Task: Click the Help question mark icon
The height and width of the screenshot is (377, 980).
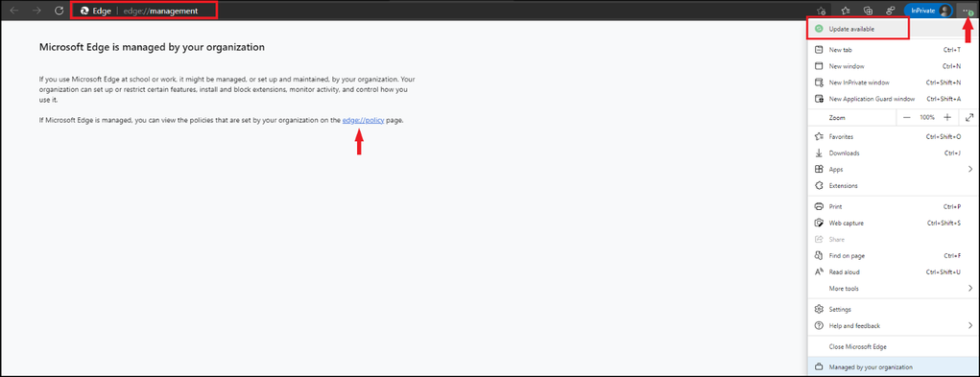Action: (x=819, y=326)
